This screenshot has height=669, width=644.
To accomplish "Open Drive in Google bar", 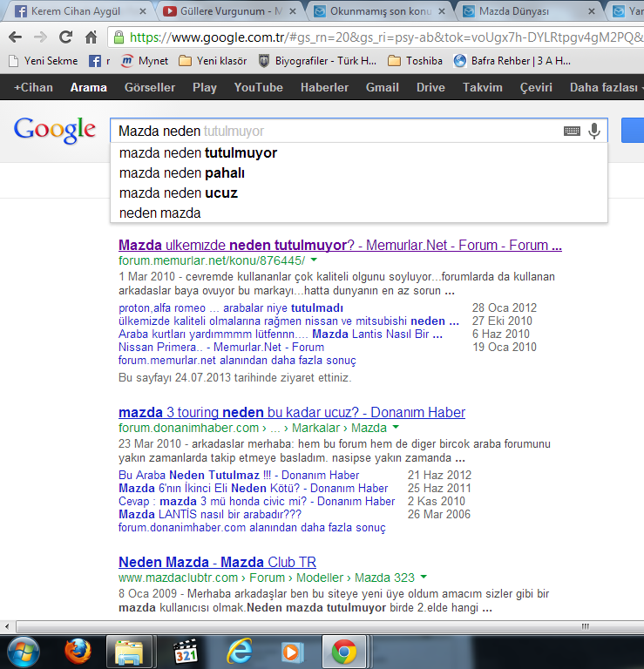I will click(x=430, y=87).
